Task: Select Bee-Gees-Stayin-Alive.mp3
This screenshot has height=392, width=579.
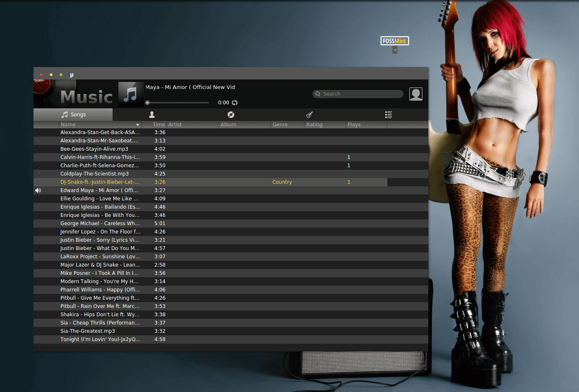Action: 94,149
